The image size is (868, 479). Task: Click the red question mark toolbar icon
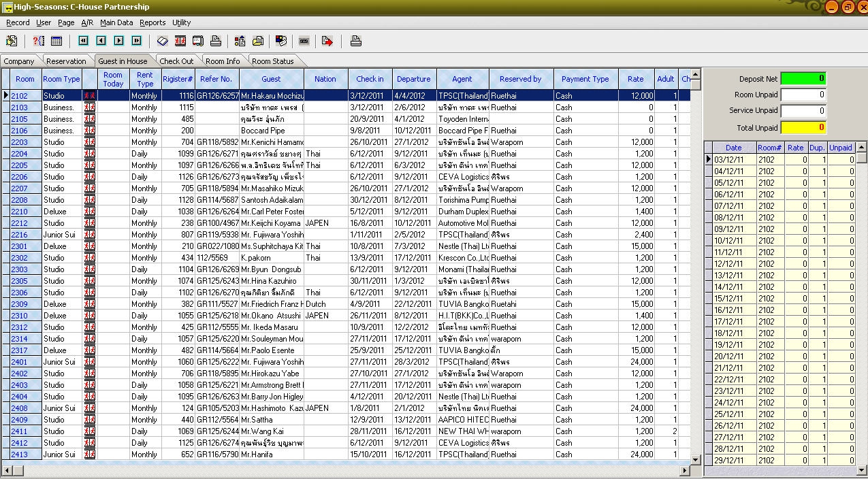tap(39, 41)
